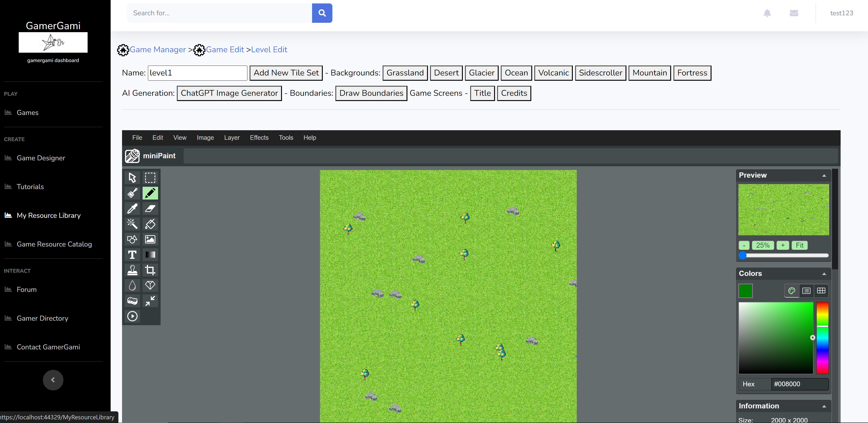
Task: Open the Layer menu
Action: [232, 138]
